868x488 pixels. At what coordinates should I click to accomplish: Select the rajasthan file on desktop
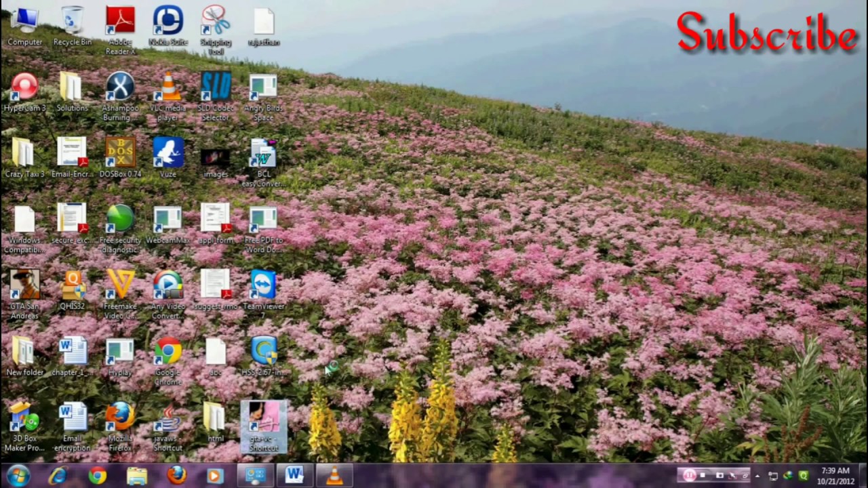(263, 26)
